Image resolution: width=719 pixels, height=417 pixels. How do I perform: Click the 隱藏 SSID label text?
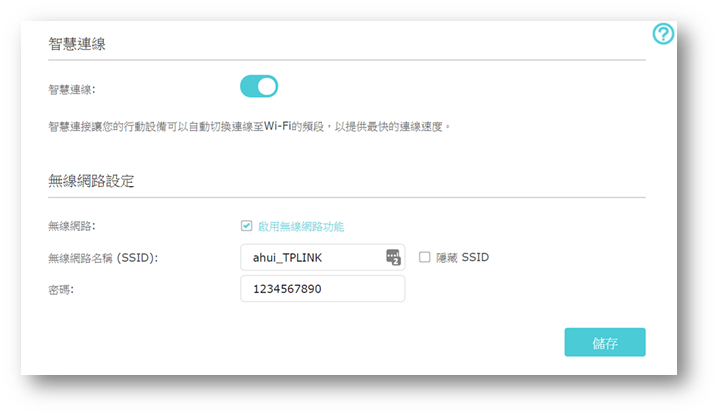click(462, 257)
